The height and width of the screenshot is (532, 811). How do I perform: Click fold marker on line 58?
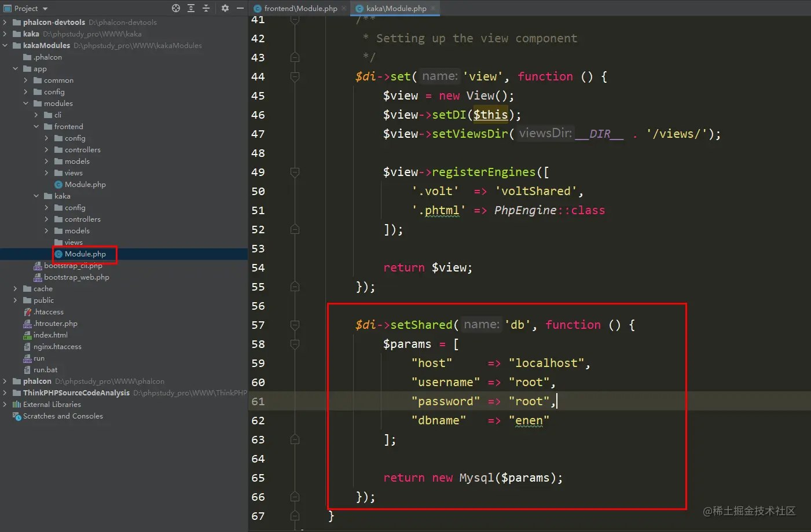point(295,344)
